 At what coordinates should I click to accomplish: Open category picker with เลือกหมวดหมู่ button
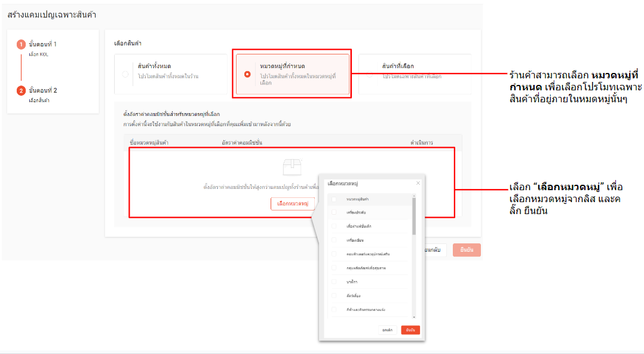(292, 204)
